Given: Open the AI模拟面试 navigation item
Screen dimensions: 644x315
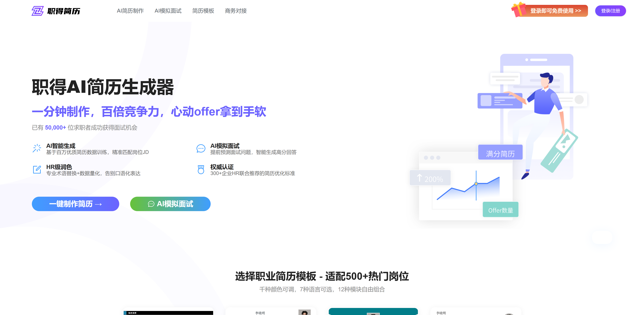Looking at the screenshot, I should tap(168, 11).
